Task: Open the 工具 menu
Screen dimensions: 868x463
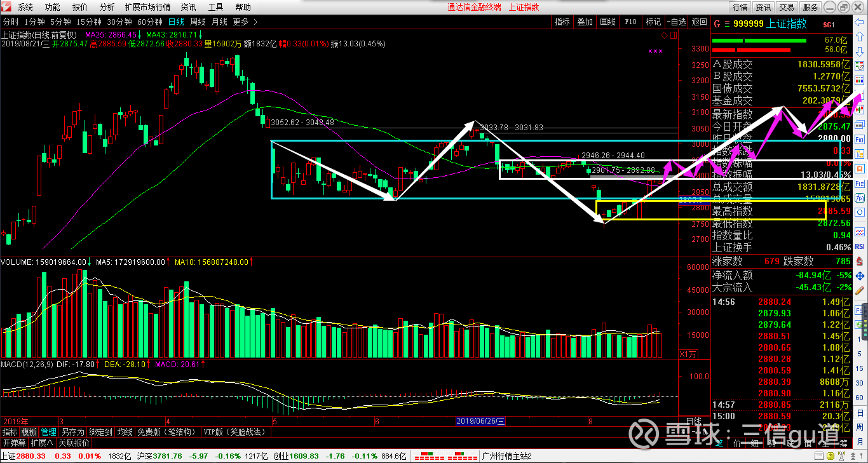Action: [x=215, y=7]
